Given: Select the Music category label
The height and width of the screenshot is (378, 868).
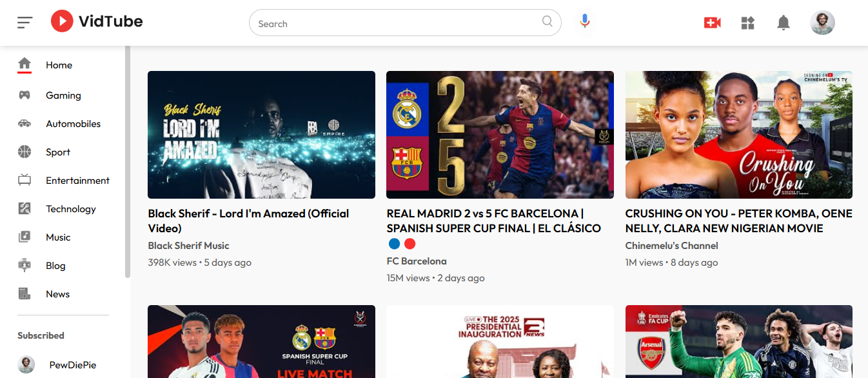Looking at the screenshot, I should point(58,237).
